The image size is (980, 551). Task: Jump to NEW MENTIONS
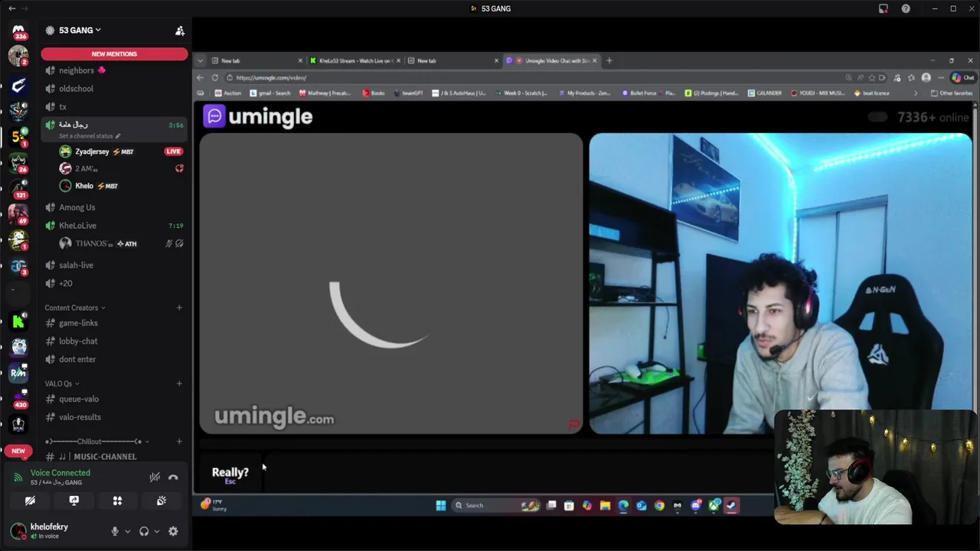pos(114,54)
